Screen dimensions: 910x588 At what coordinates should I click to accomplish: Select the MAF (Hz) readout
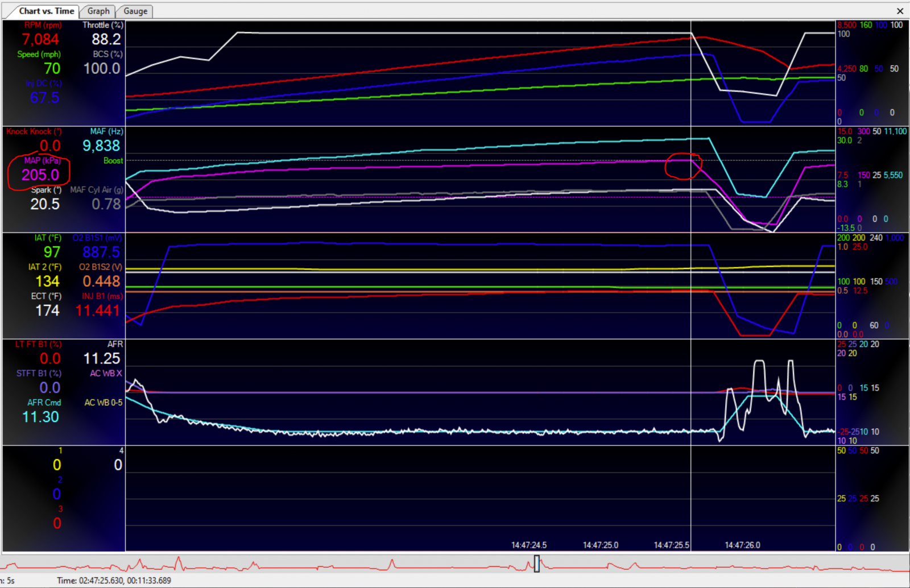point(101,146)
